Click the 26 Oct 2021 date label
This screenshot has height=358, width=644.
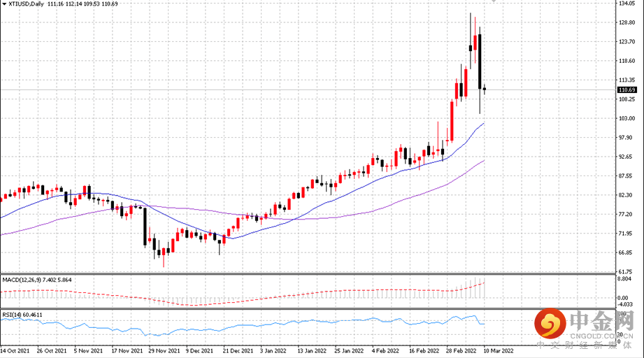51,351
